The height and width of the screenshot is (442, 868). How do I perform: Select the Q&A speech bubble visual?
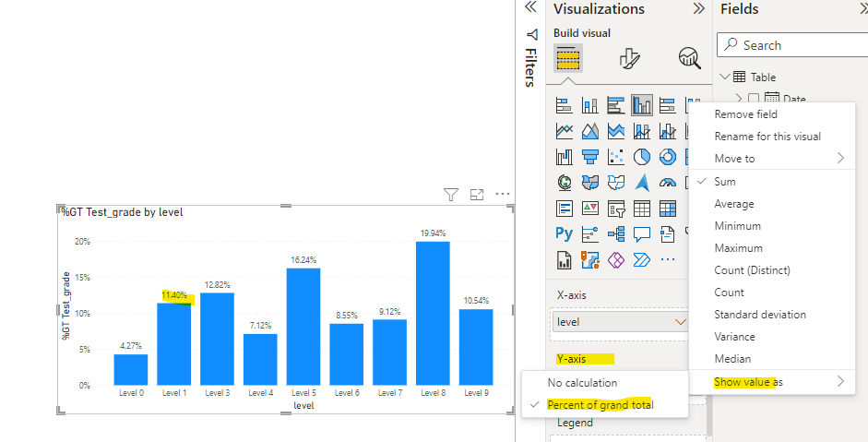coord(642,233)
